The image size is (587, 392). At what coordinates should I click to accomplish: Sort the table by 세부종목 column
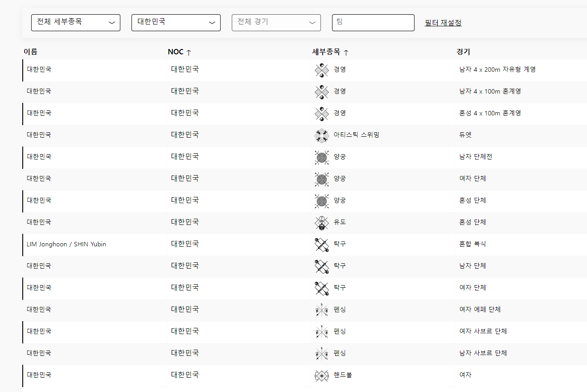[x=330, y=52]
